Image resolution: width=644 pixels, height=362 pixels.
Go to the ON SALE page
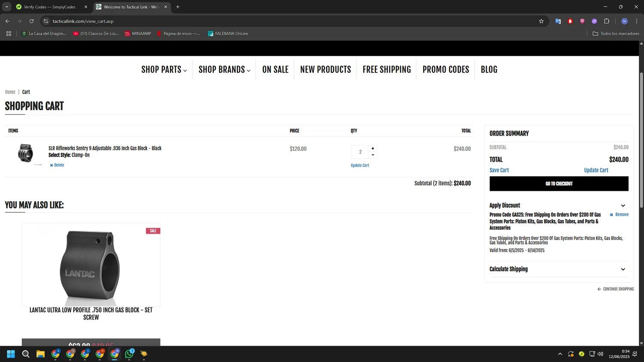pos(275,69)
